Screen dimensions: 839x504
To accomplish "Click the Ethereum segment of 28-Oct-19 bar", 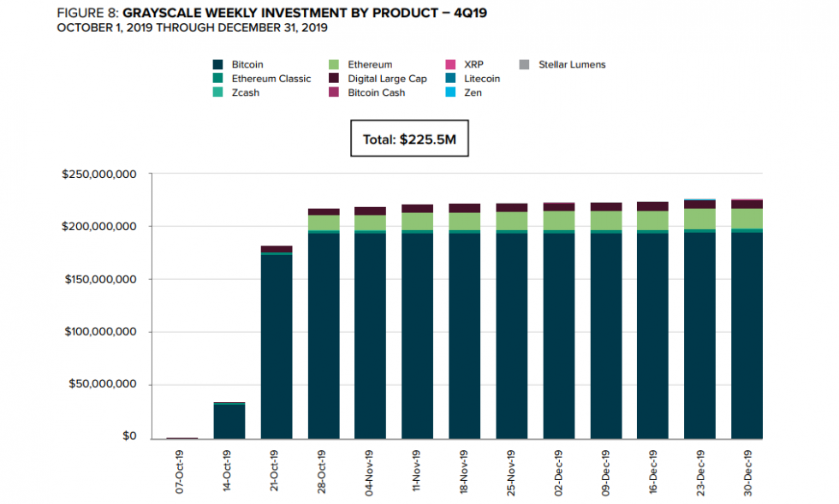I will click(324, 222).
